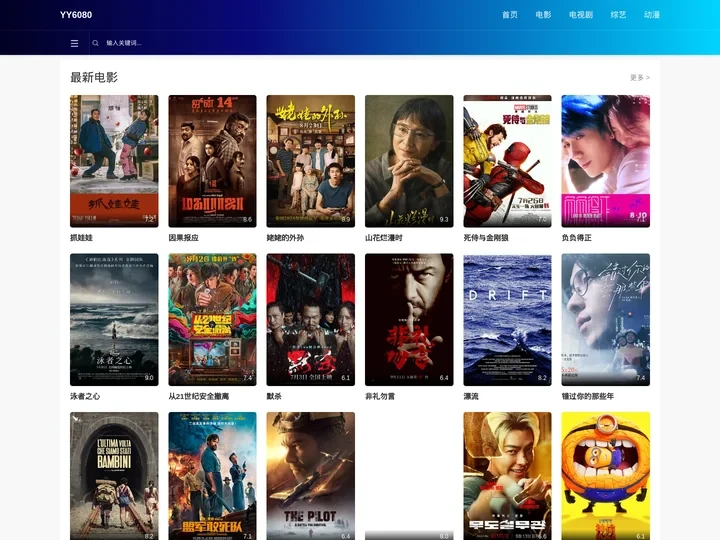The image size is (720, 540).
Task: Open the 动漫 nav item
Action: tap(652, 15)
